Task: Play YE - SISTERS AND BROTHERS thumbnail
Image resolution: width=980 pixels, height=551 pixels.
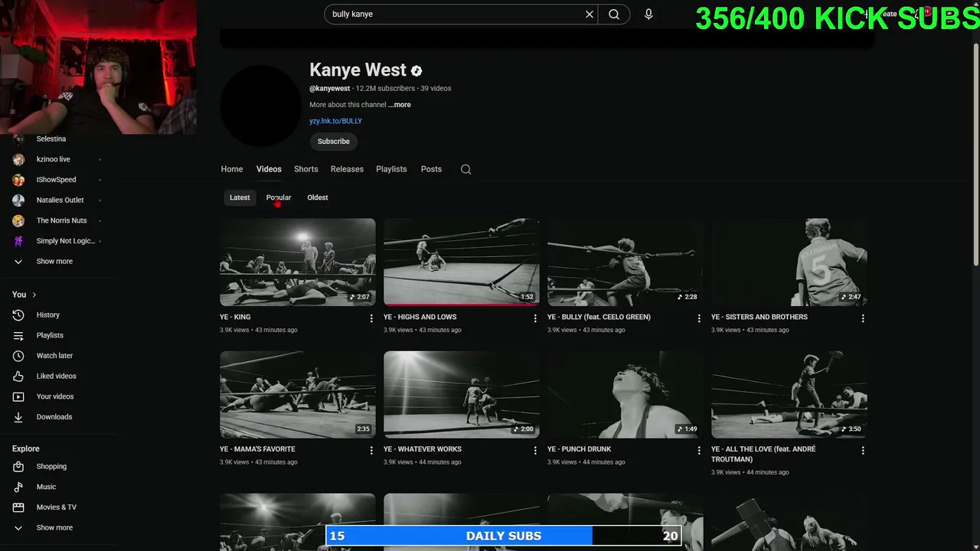Action: pyautogui.click(x=789, y=262)
